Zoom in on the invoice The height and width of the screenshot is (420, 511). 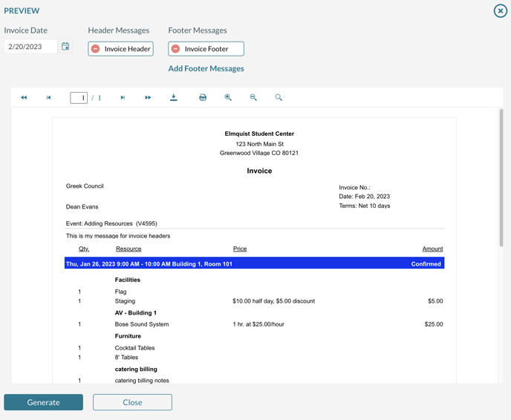point(228,97)
